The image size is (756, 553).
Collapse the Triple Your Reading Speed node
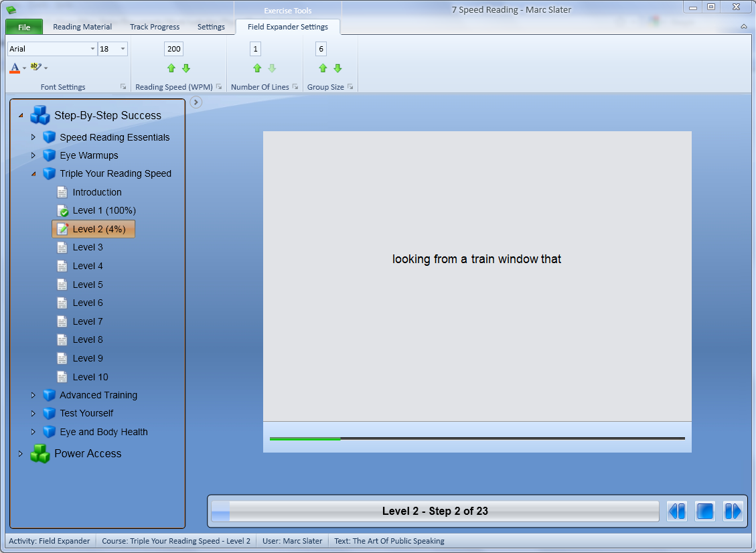tap(33, 174)
